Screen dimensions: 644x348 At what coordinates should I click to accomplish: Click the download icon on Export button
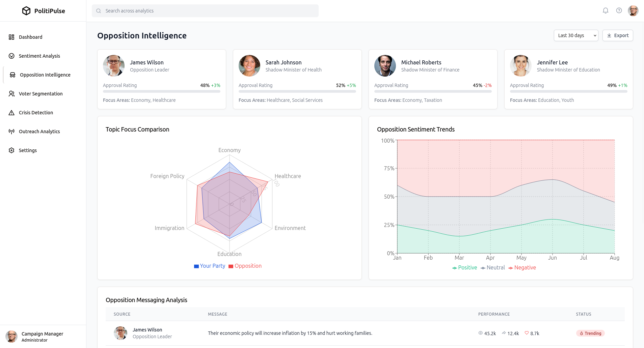609,35
